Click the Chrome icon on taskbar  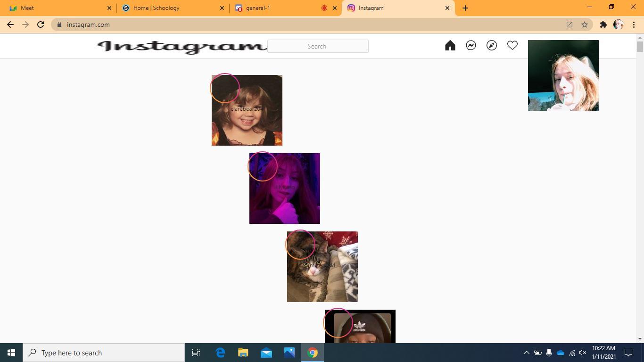(313, 353)
